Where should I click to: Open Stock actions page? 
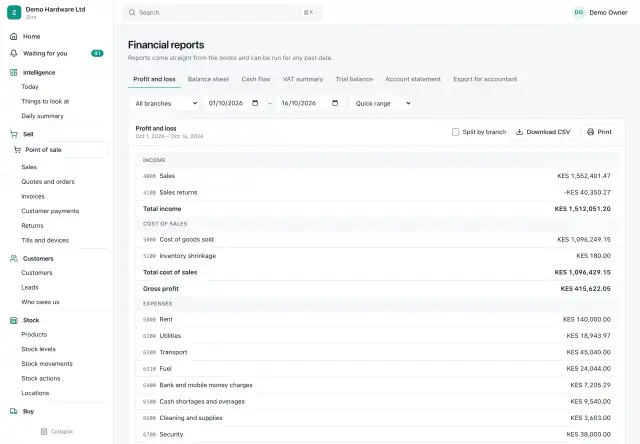tap(41, 378)
